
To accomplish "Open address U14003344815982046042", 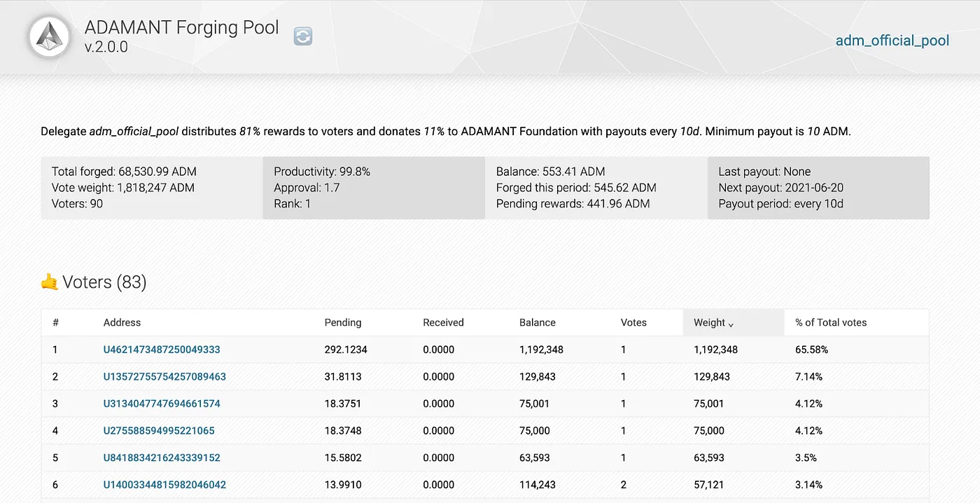I will (x=164, y=484).
